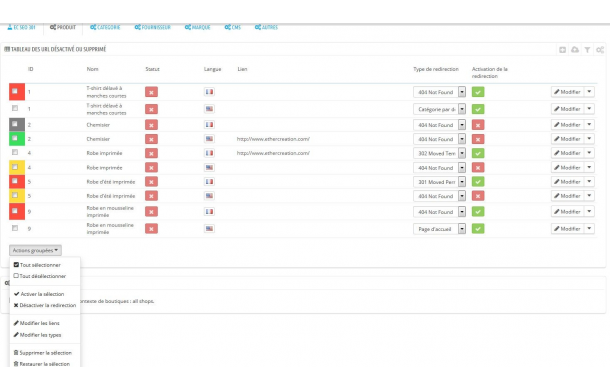Choose Tout désélectionner in bulk menu
This screenshot has height=390, width=610.
coord(40,276)
